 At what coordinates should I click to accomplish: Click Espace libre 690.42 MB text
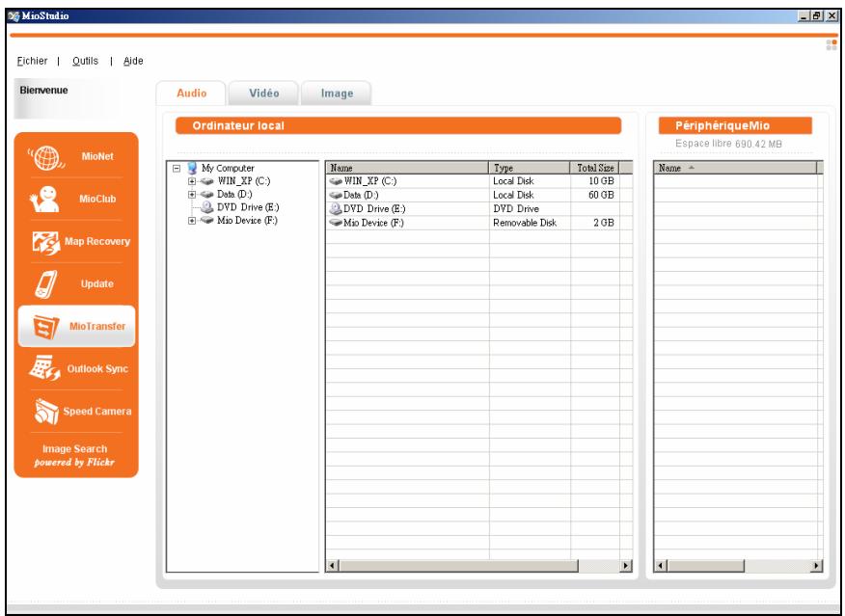[x=728, y=144]
